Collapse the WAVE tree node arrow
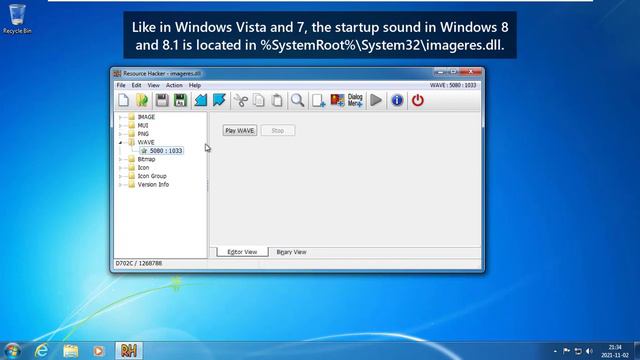 [120, 142]
